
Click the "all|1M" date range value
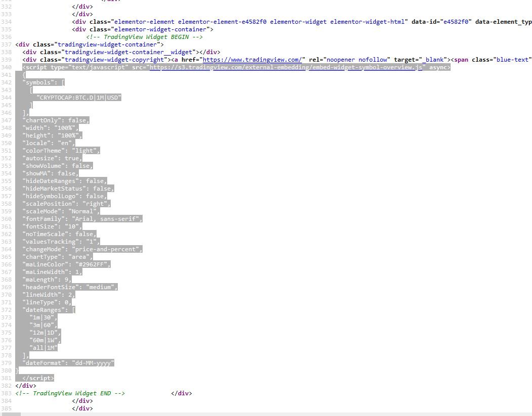(43, 348)
